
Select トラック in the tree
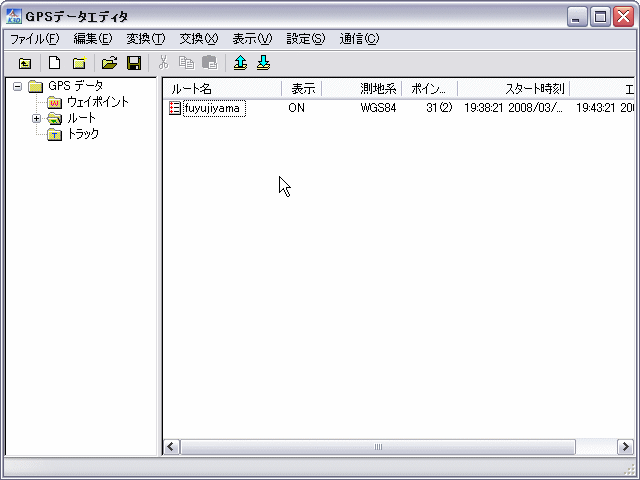[x=83, y=134]
